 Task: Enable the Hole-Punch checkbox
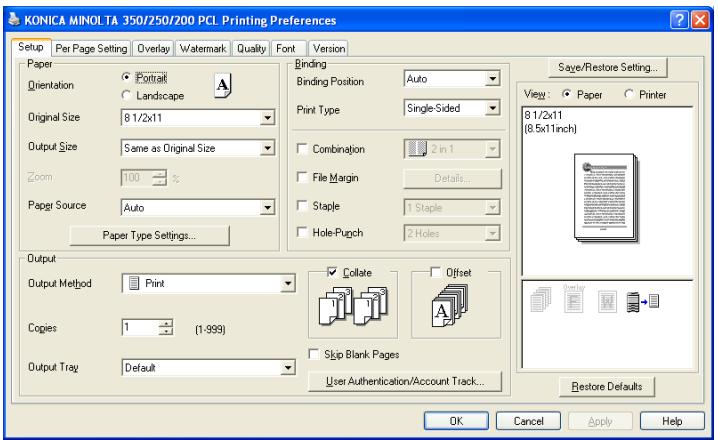point(302,233)
